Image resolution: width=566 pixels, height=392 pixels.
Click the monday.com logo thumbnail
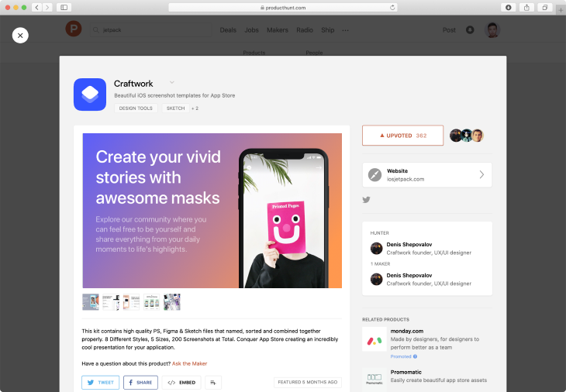[374, 339]
